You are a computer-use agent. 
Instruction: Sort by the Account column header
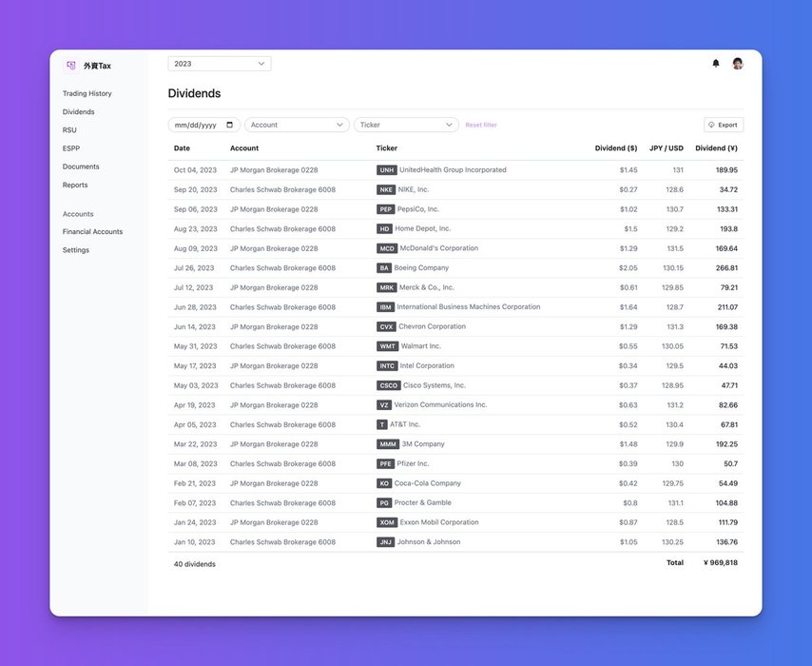tap(244, 148)
